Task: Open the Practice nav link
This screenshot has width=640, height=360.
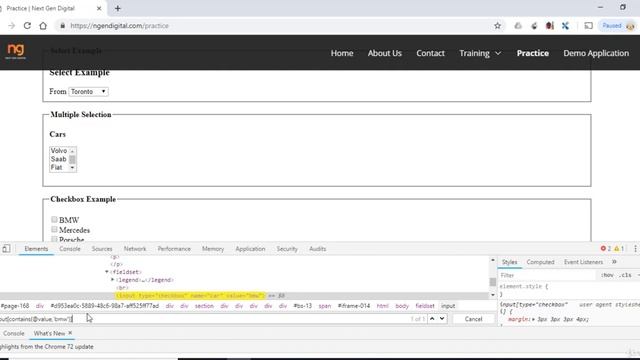Action: (x=533, y=53)
